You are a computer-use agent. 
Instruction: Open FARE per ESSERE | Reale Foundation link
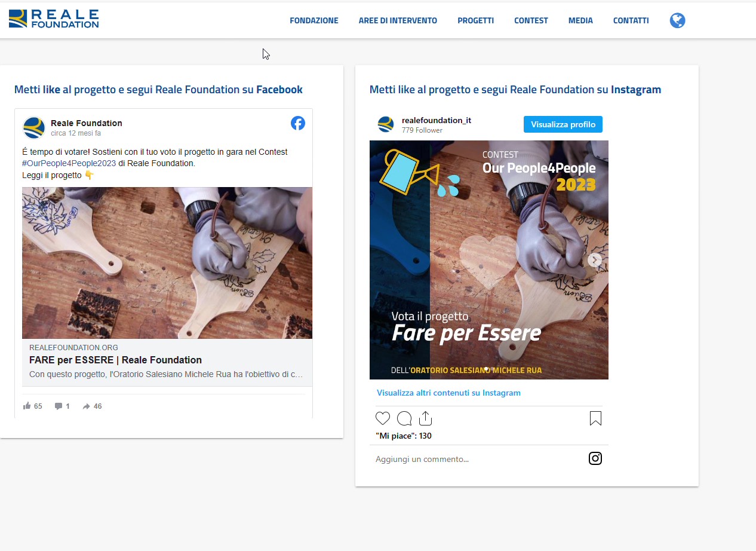[115, 360]
